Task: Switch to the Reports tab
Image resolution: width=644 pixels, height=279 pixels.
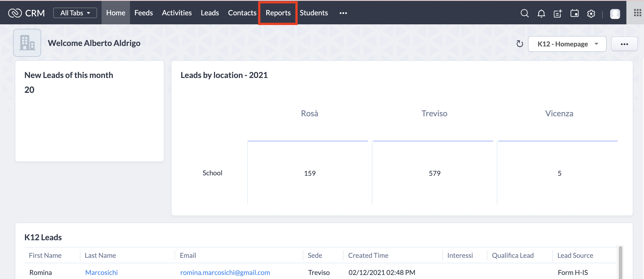Action: pyautogui.click(x=278, y=13)
